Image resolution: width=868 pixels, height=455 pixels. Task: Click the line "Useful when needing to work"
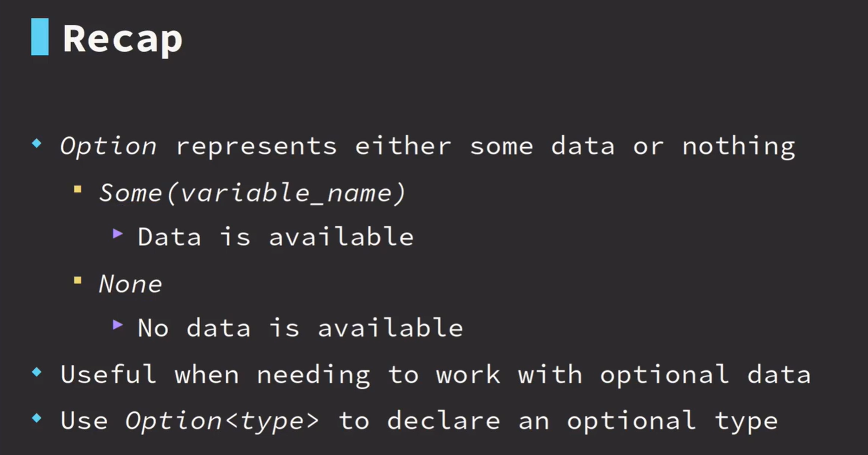pyautogui.click(x=280, y=375)
